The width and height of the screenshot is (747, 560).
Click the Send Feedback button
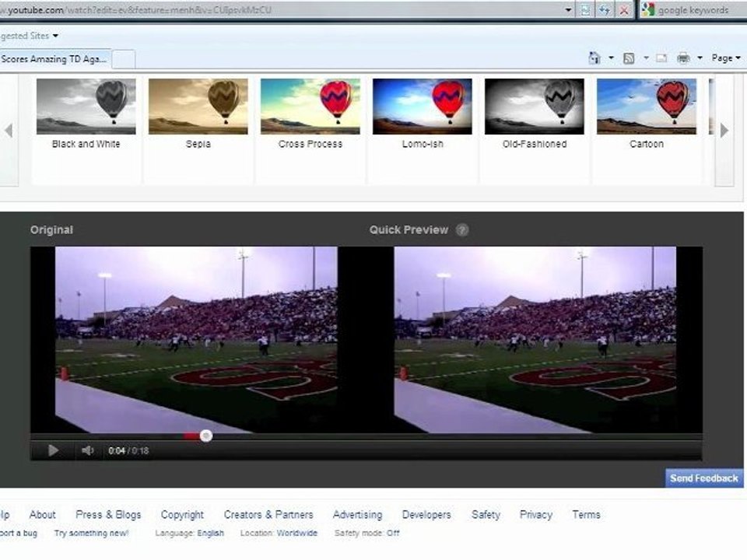[x=704, y=478]
